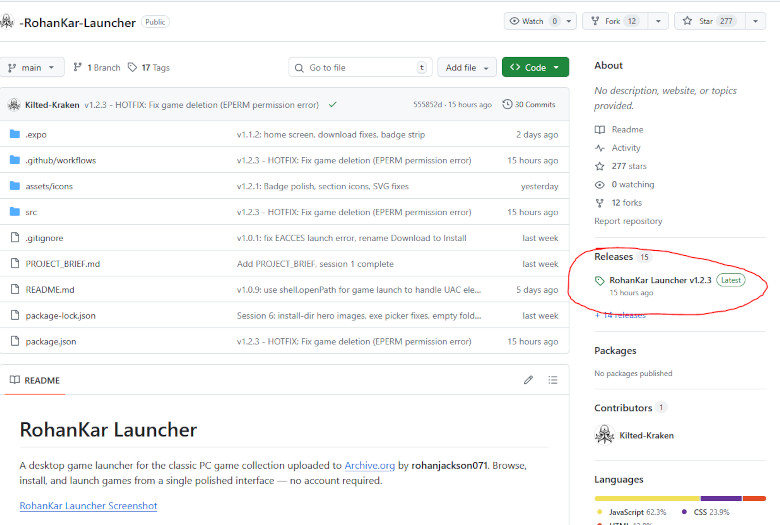Open the Fork options dropdown arrow
This screenshot has height=525, width=780.
point(658,21)
